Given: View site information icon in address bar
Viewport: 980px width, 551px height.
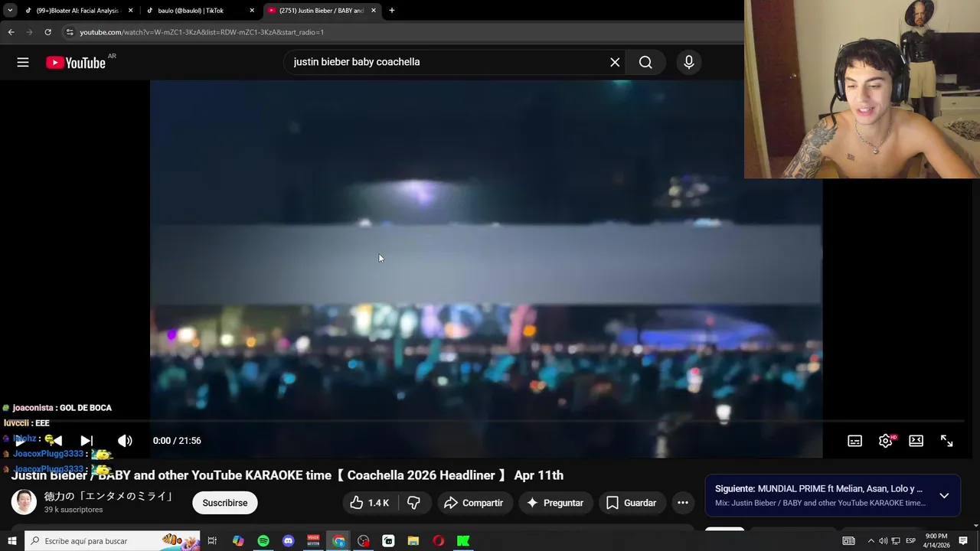Looking at the screenshot, I should pos(70,32).
